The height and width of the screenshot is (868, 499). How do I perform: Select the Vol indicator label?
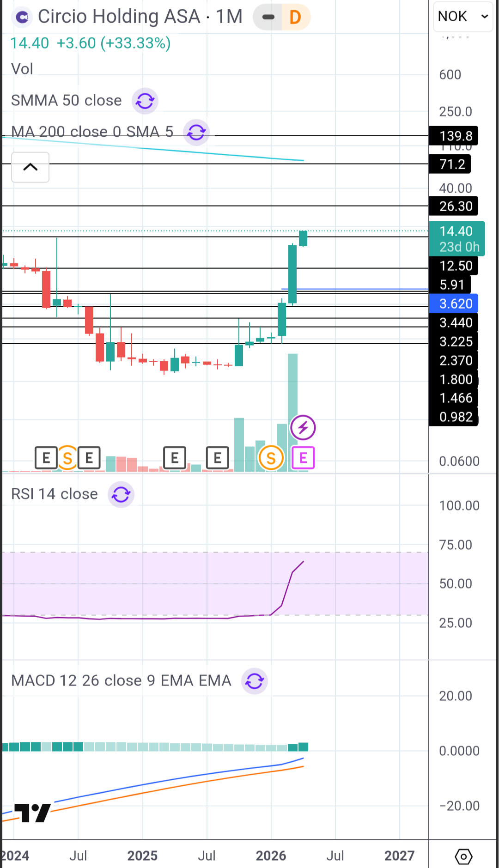coord(22,69)
